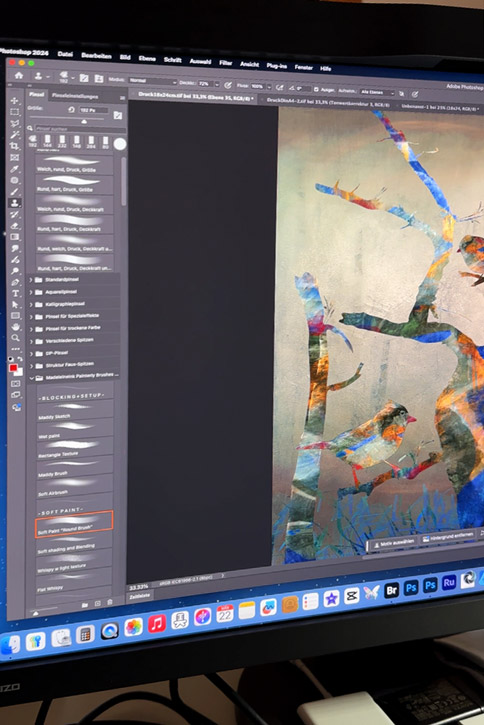Select the Crop tool
The width and height of the screenshot is (484, 725).
tap(15, 146)
